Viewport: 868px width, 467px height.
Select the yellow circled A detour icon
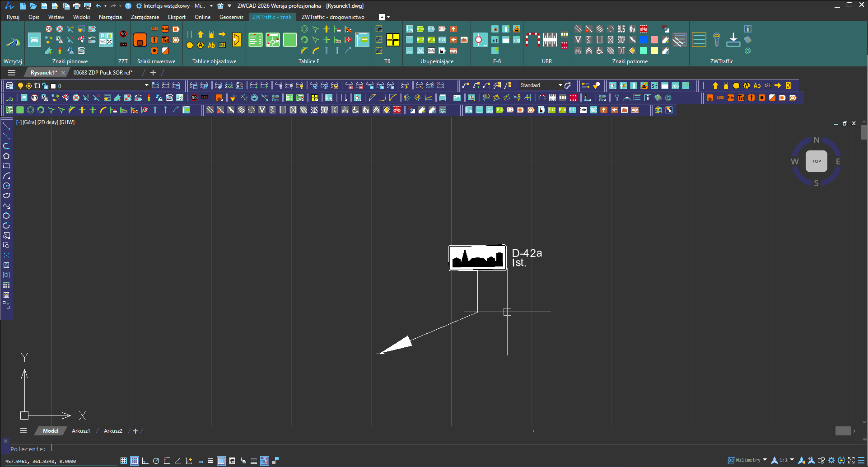click(201, 45)
